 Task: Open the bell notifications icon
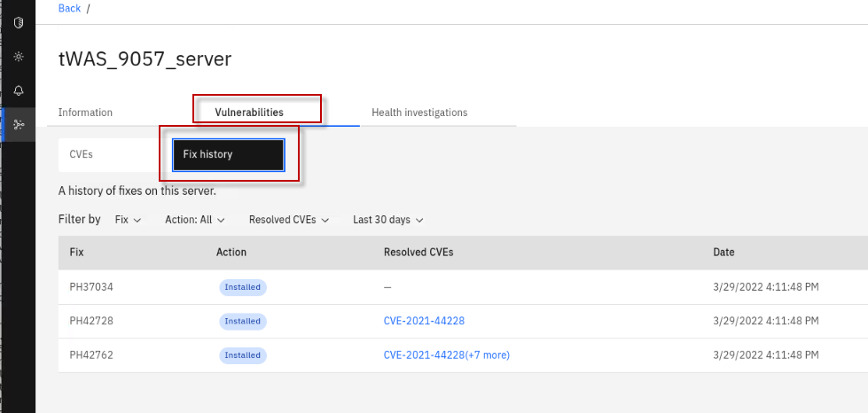[x=19, y=90]
